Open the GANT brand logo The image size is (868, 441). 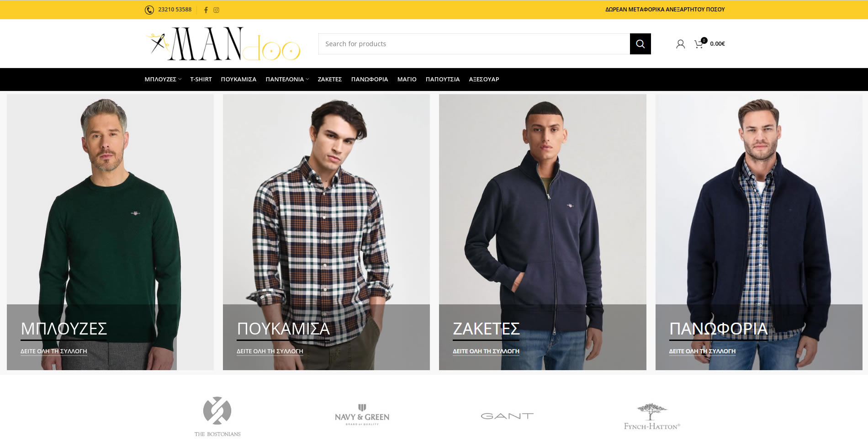coord(507,416)
